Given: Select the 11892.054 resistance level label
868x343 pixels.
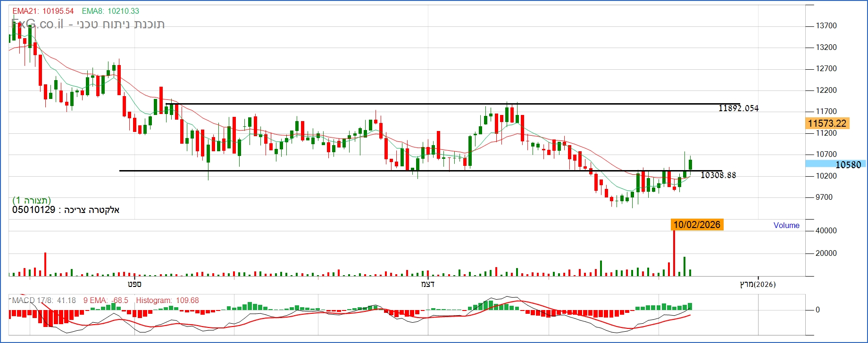Looking at the screenshot, I should coord(738,108).
